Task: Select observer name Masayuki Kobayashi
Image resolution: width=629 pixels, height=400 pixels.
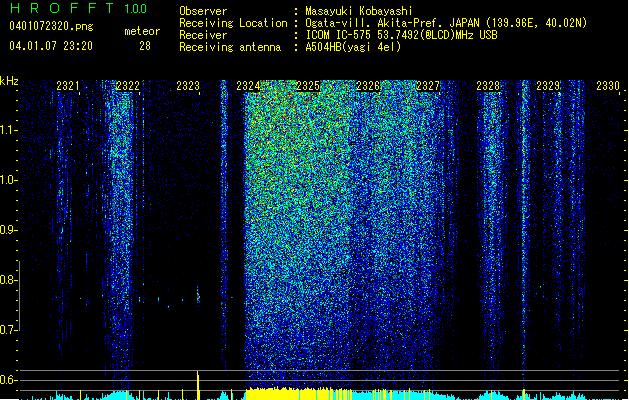Action: pyautogui.click(x=359, y=11)
